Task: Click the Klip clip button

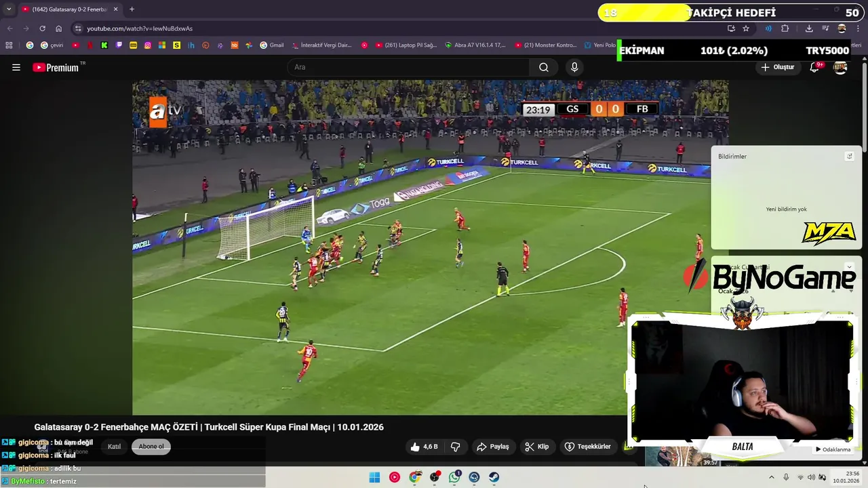Action: click(537, 447)
